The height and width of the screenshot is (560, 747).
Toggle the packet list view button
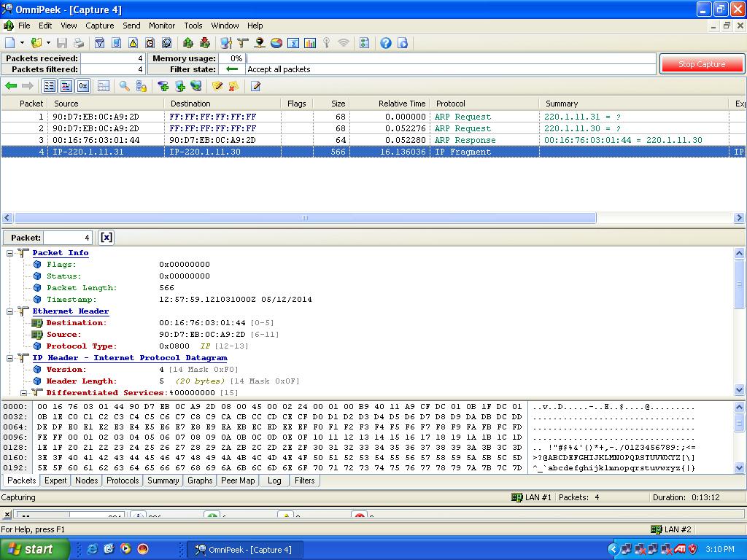(x=49, y=86)
